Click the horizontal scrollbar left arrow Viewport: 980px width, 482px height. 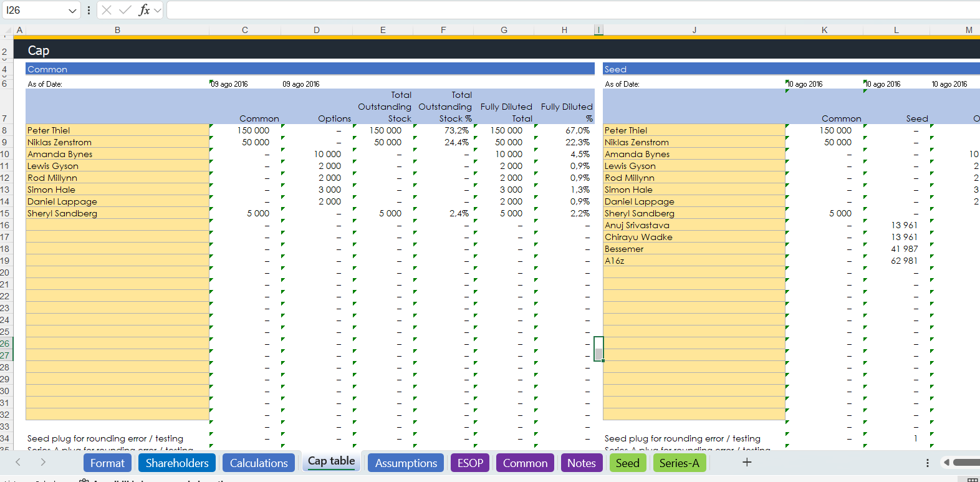[x=946, y=462]
